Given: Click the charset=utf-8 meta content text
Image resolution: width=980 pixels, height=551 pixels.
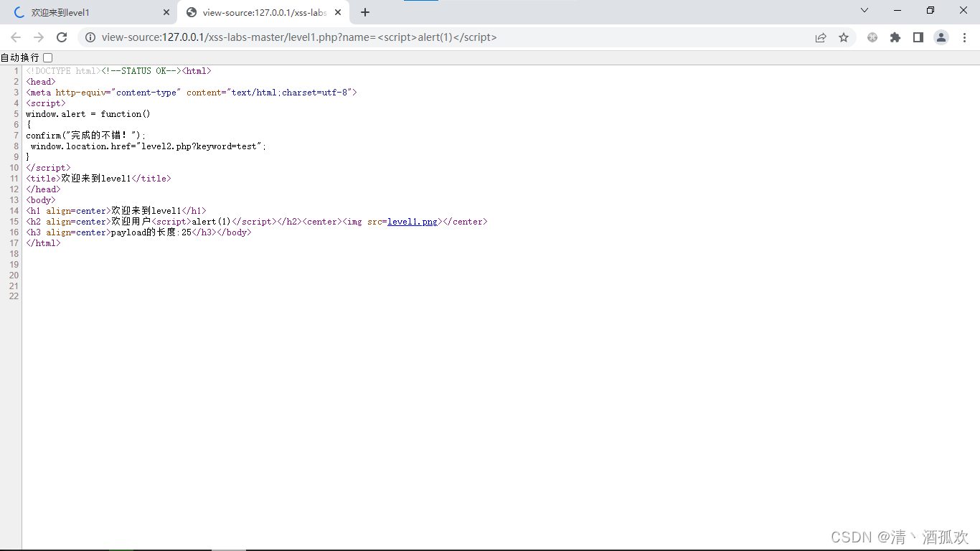Looking at the screenshot, I should pos(315,93).
